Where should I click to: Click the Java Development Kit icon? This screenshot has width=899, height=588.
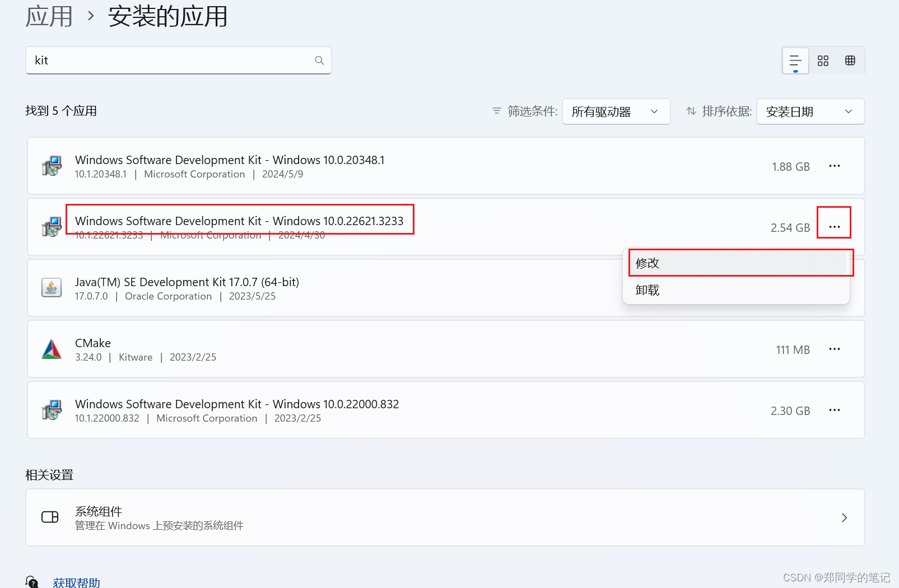click(52, 288)
